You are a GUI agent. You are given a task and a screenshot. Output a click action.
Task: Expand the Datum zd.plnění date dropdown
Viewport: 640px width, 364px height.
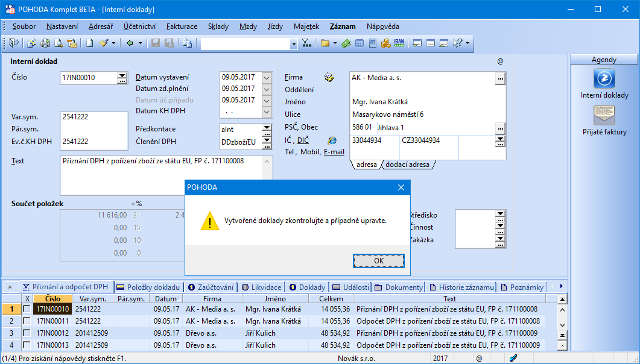[x=267, y=89]
